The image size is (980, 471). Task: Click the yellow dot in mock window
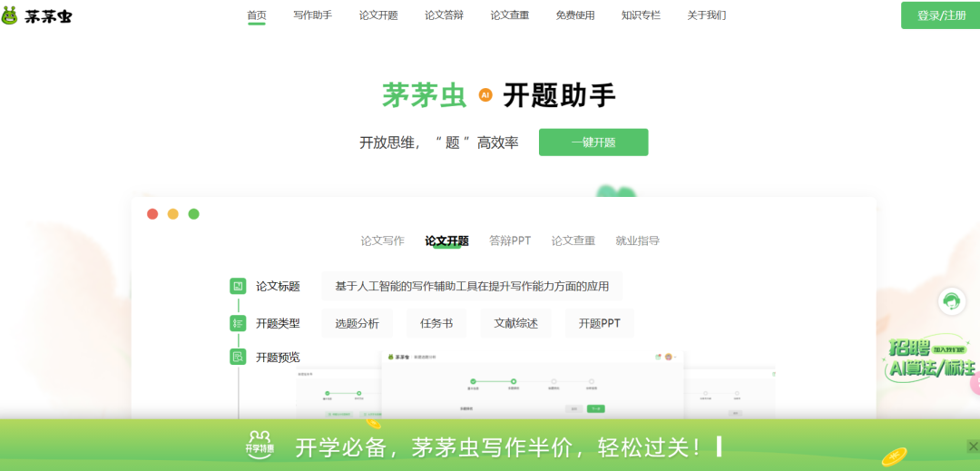173,214
